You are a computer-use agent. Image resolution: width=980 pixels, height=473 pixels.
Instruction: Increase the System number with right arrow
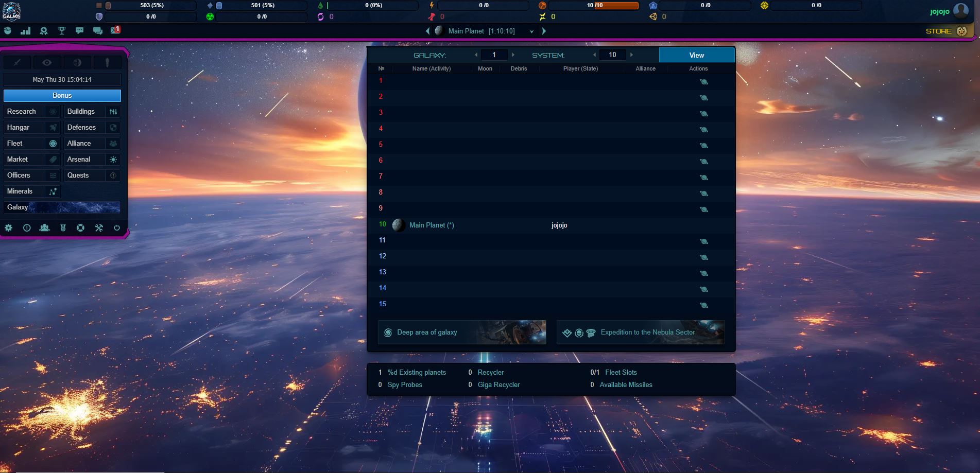[x=632, y=55]
